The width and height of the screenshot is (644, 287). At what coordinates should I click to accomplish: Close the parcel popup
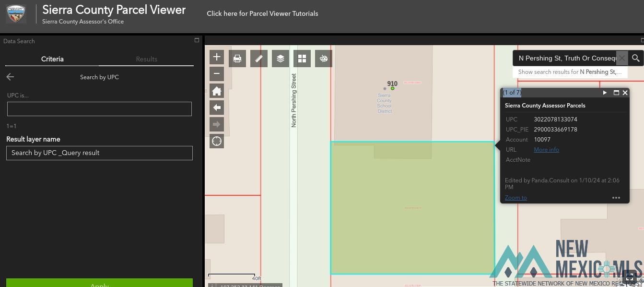625,93
